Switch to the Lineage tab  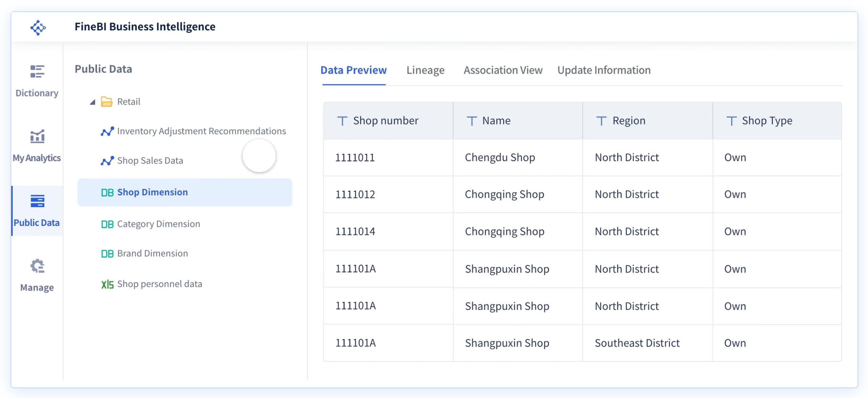(x=425, y=70)
